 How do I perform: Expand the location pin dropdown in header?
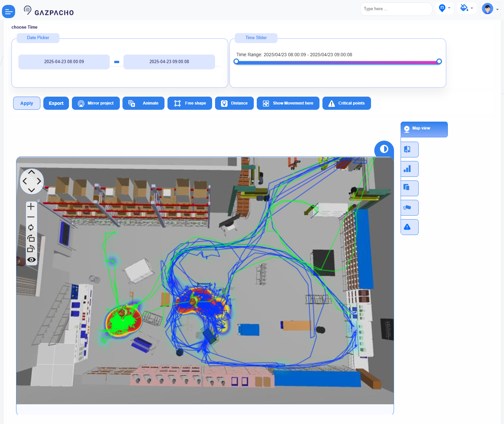coord(445,8)
